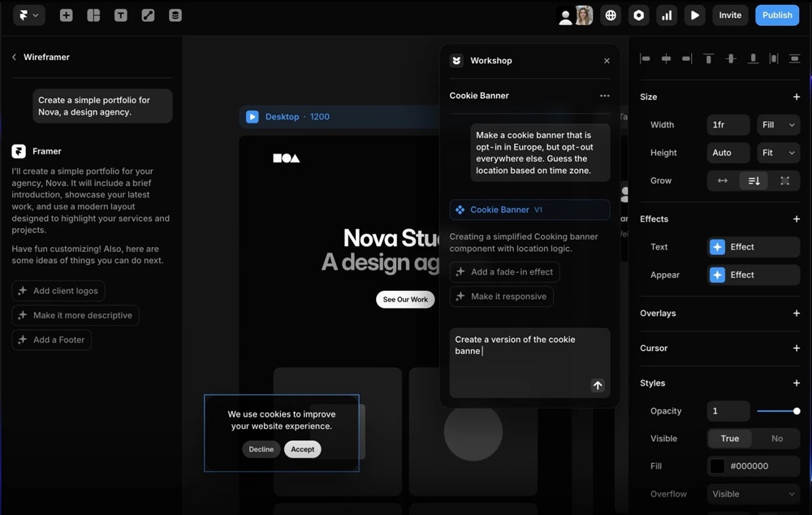
Task: Click the Opacity slider handle
Action: coord(797,411)
